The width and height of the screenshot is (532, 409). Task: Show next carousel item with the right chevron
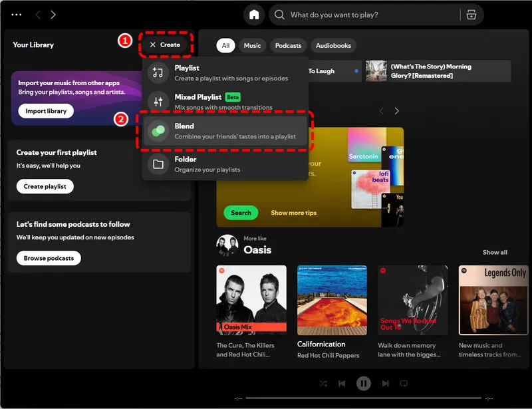point(396,111)
